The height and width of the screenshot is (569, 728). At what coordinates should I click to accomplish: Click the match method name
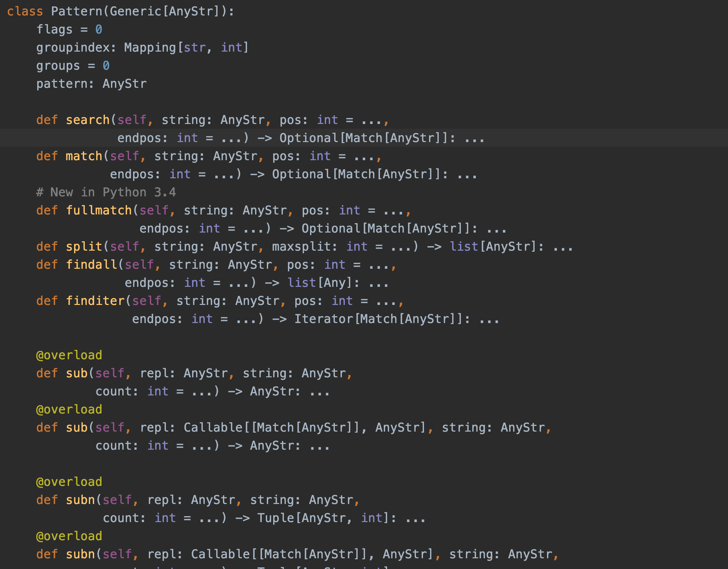click(x=84, y=156)
